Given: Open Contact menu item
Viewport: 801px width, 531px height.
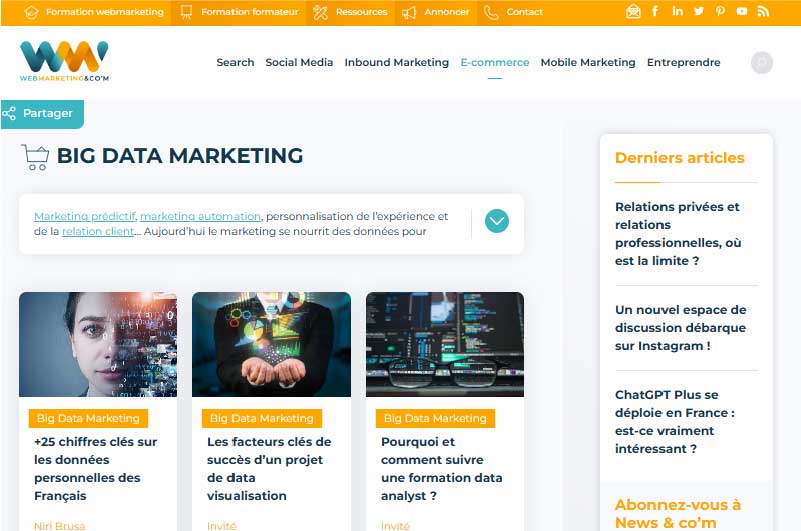Looking at the screenshot, I should click(525, 12).
